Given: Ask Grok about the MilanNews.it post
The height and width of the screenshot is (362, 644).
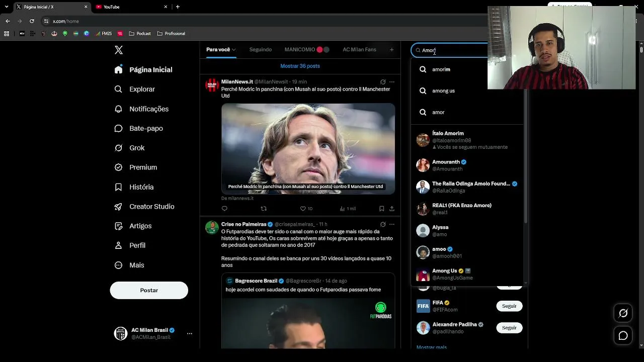Looking at the screenshot, I should pos(383,82).
